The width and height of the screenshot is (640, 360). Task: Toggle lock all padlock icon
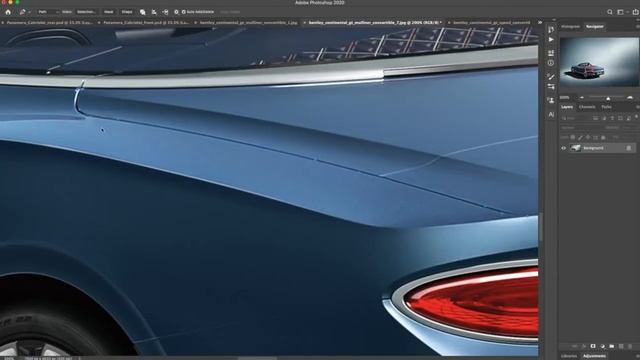[x=603, y=138]
